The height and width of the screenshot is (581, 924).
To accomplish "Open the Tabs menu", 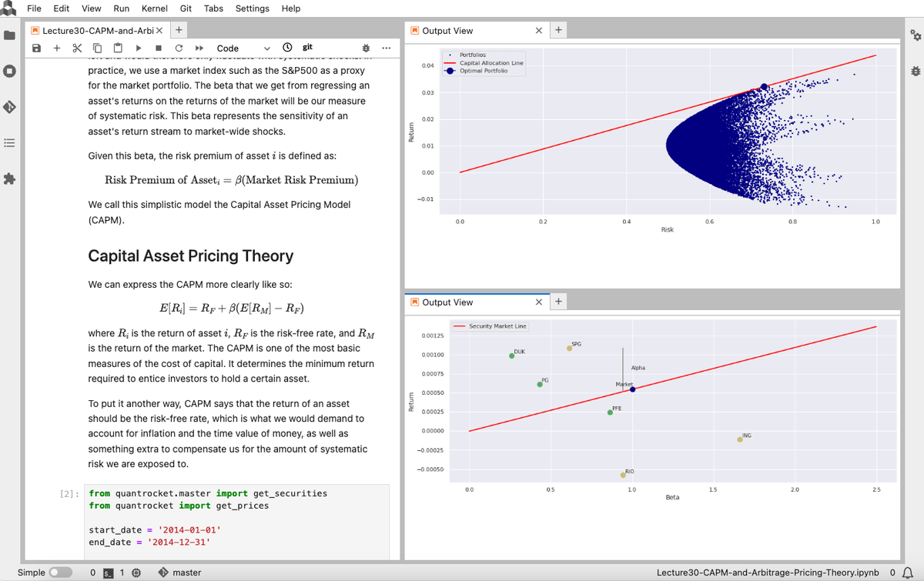I will click(x=213, y=8).
